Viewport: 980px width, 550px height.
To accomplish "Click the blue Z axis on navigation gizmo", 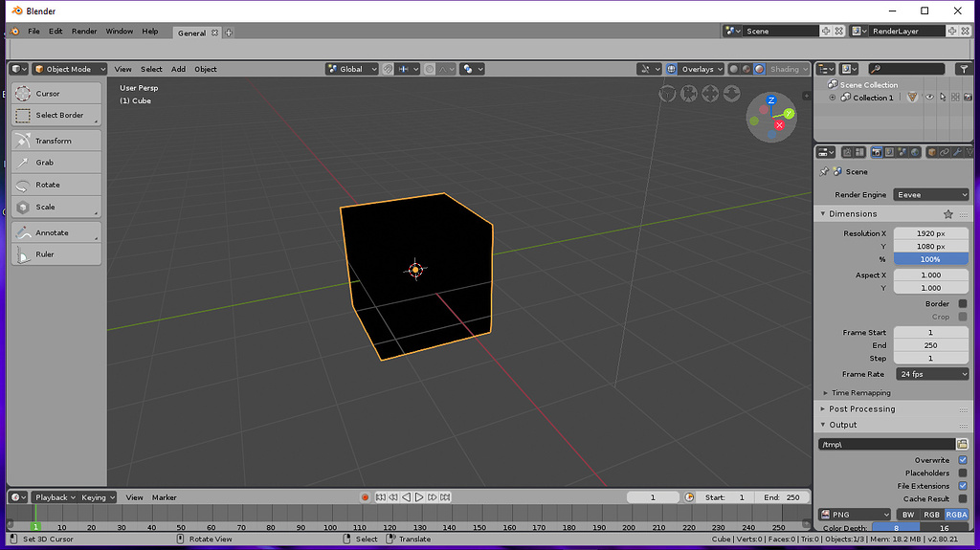I will point(771,100).
